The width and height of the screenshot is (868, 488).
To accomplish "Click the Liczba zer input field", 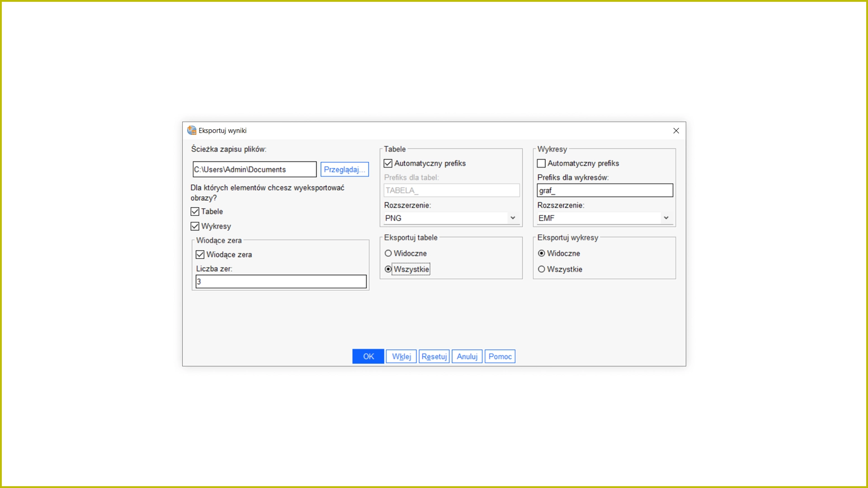I will click(x=281, y=282).
